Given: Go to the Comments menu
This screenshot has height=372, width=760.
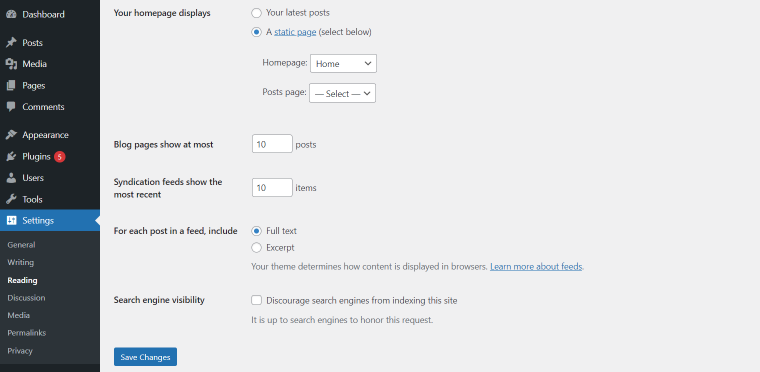Looking at the screenshot, I should click(43, 107).
